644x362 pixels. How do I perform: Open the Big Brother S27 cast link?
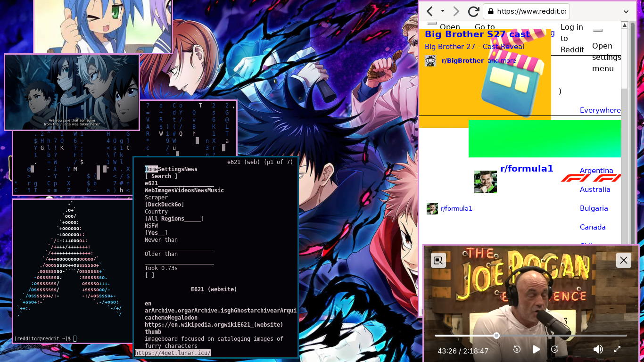[477, 34]
